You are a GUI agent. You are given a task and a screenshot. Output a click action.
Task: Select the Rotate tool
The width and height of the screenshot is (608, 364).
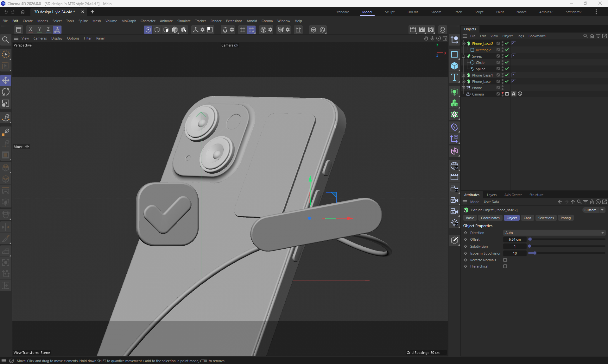pos(6,92)
